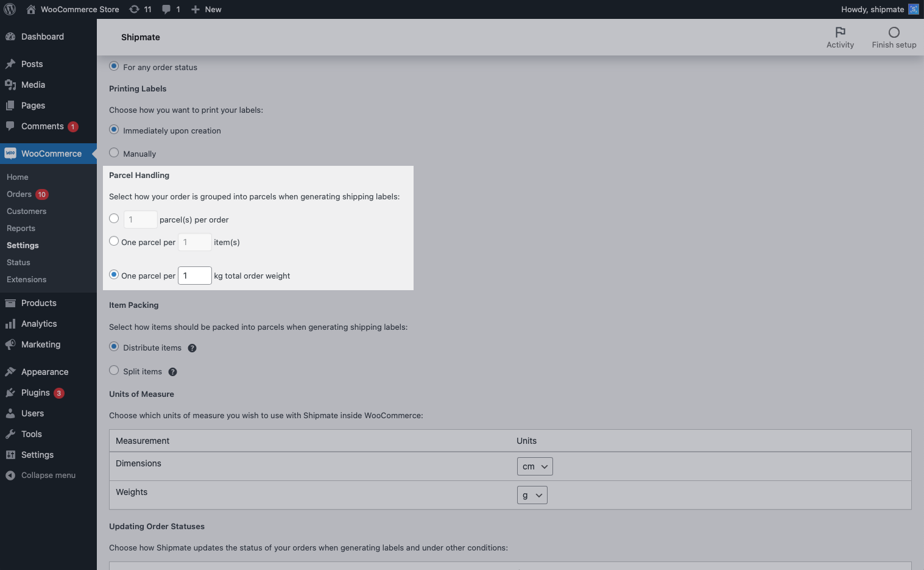Image resolution: width=924 pixels, height=570 pixels.
Task: Click the Dimensions row label
Action: click(x=138, y=463)
